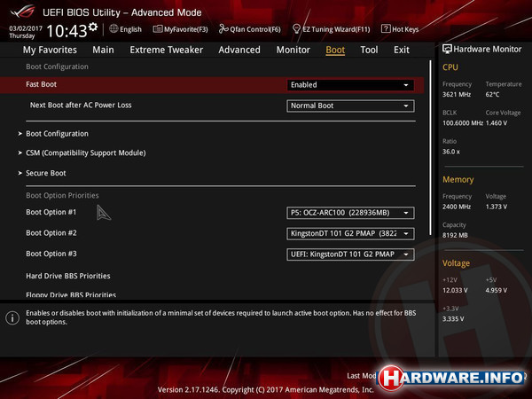Click the +12V 12.033 V reading
Image resolution: width=532 pixels, height=399 pixels.
pyautogui.click(x=455, y=291)
